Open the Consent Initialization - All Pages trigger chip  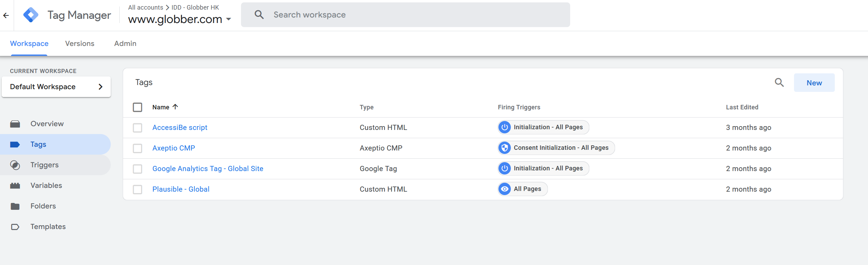tap(556, 148)
